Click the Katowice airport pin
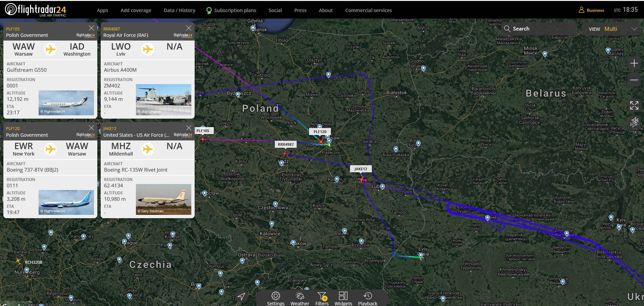Viewport: 644px width, 306px height. (x=271, y=224)
